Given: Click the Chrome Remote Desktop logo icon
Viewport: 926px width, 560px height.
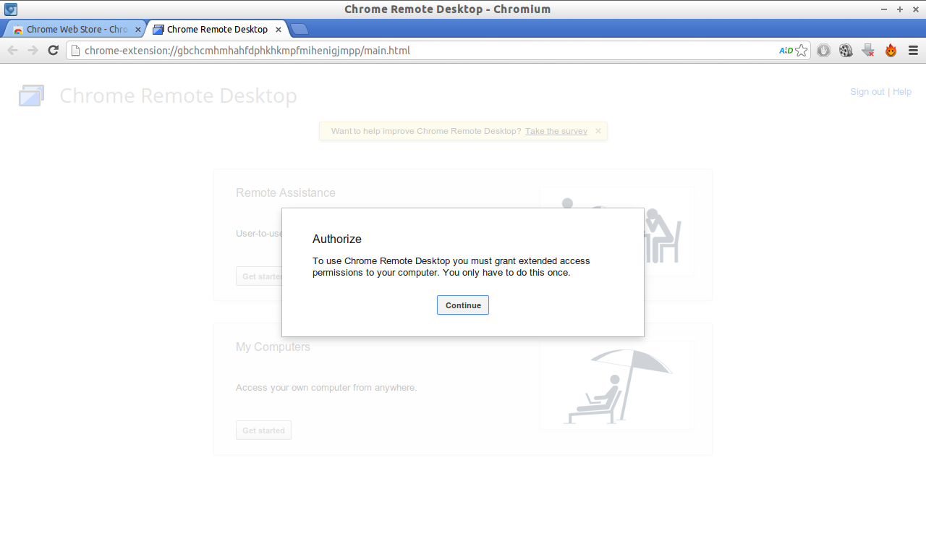Looking at the screenshot, I should point(31,96).
